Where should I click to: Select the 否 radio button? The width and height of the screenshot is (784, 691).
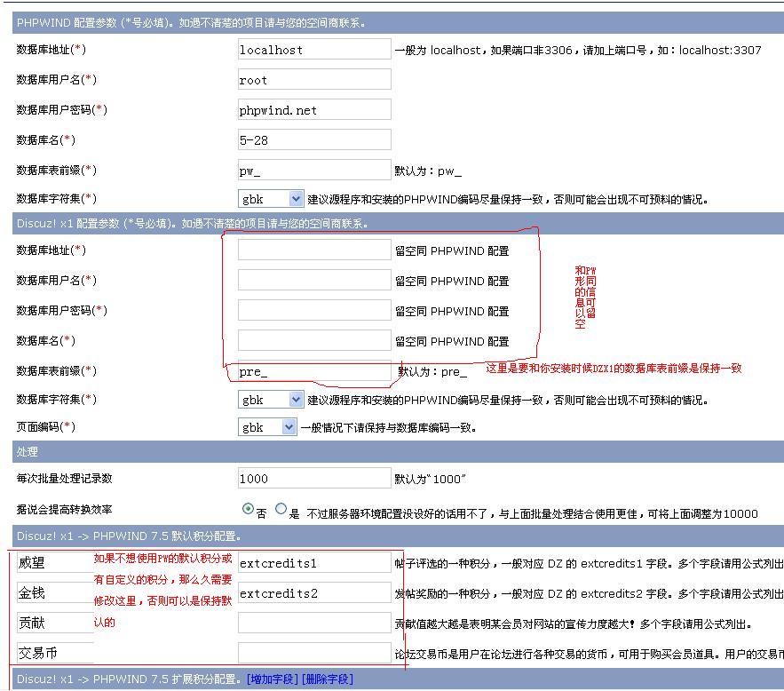click(x=248, y=509)
